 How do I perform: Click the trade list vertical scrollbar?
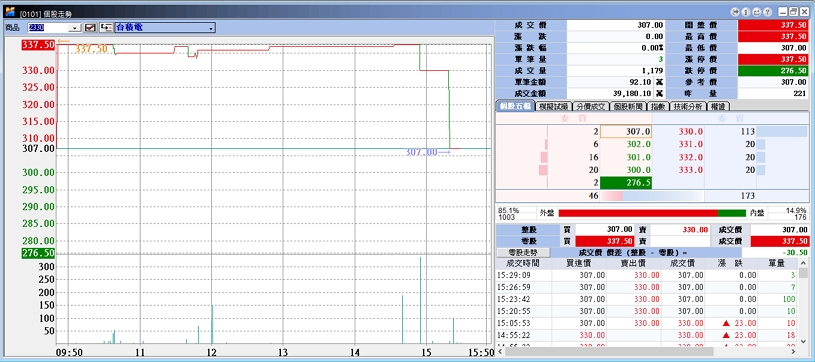[804, 307]
